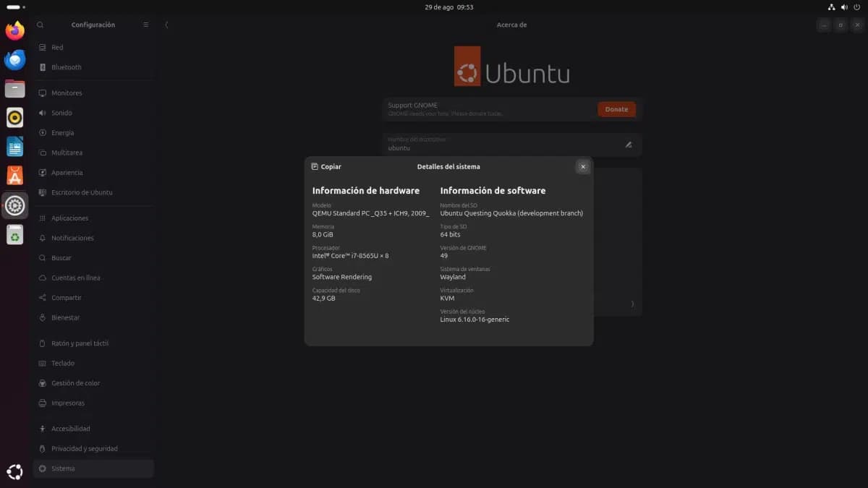Open Accesibilidad settings

click(70, 429)
